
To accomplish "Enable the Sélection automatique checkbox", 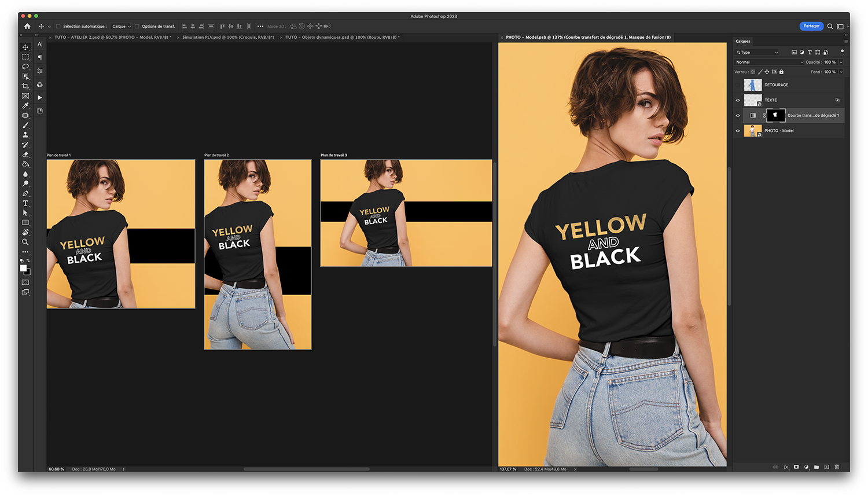I will point(58,26).
